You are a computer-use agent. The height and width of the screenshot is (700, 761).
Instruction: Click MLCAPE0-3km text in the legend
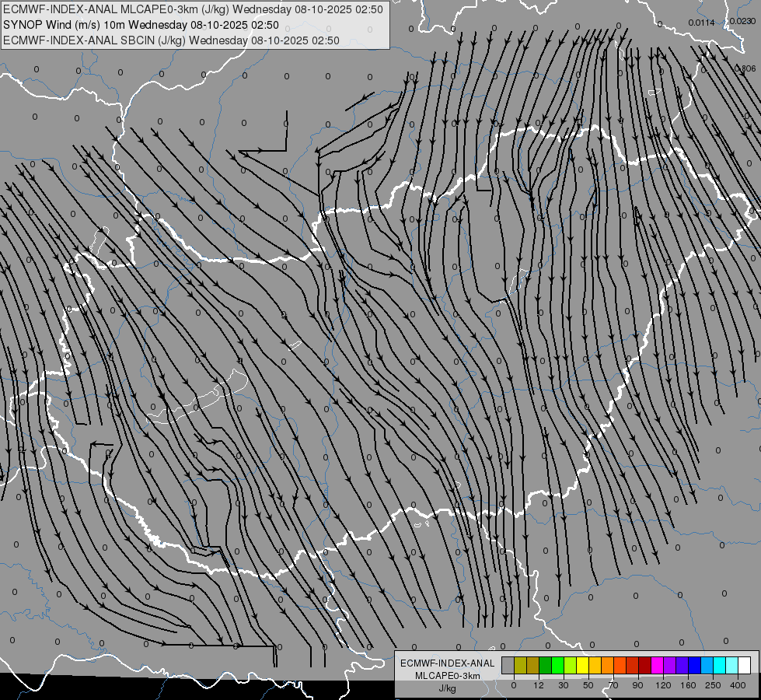click(x=447, y=676)
